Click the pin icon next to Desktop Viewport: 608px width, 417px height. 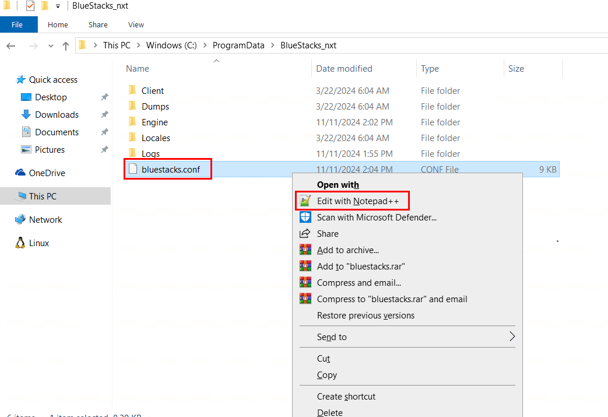(x=104, y=97)
